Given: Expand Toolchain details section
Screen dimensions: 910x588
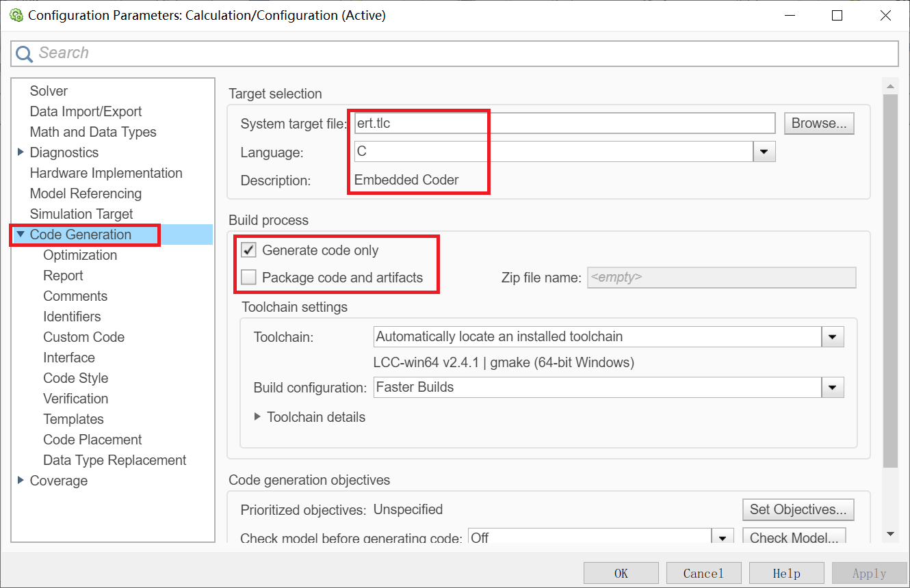Looking at the screenshot, I should (257, 417).
